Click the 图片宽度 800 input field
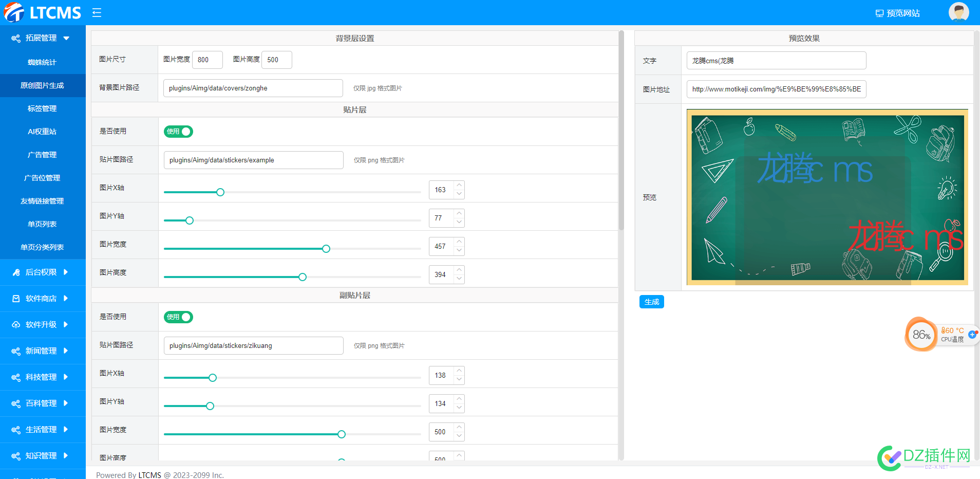This screenshot has width=980, height=479. pyautogui.click(x=208, y=60)
